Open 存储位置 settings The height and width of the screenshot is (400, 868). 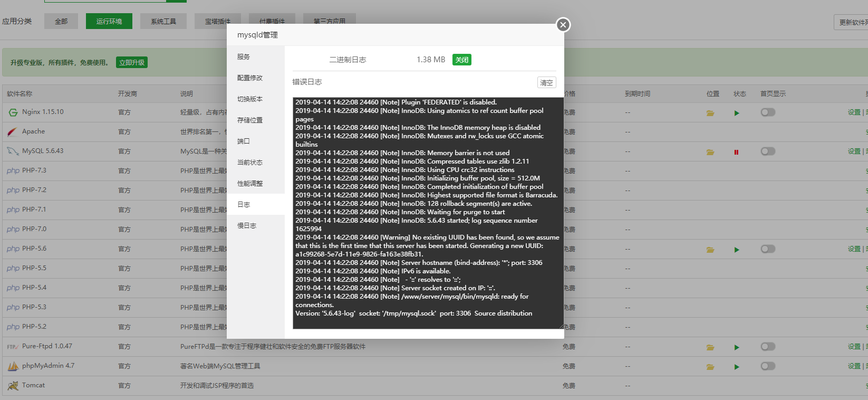click(256, 120)
